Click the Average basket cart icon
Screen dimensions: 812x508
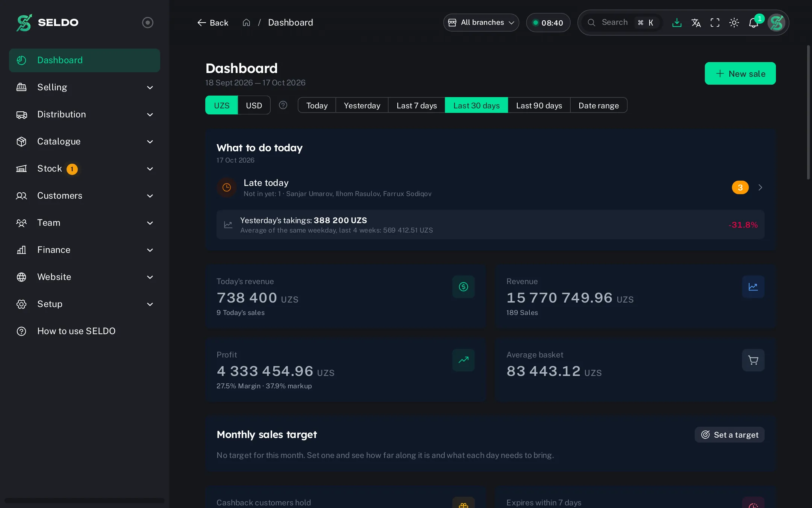click(753, 360)
